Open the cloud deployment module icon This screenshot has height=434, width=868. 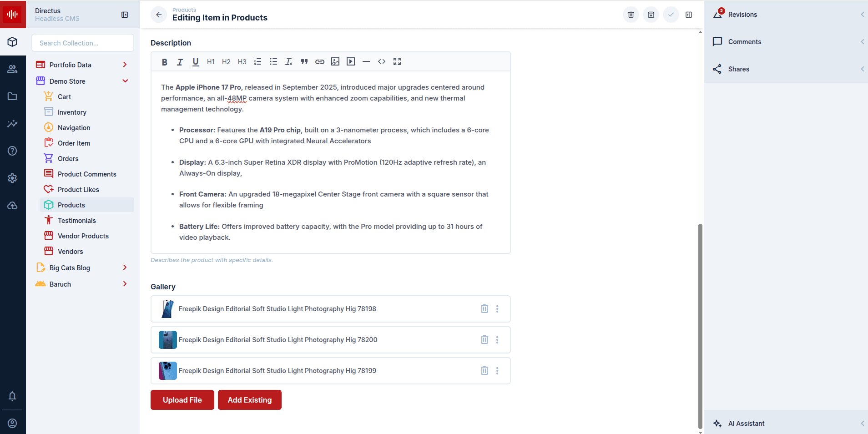coord(13,206)
